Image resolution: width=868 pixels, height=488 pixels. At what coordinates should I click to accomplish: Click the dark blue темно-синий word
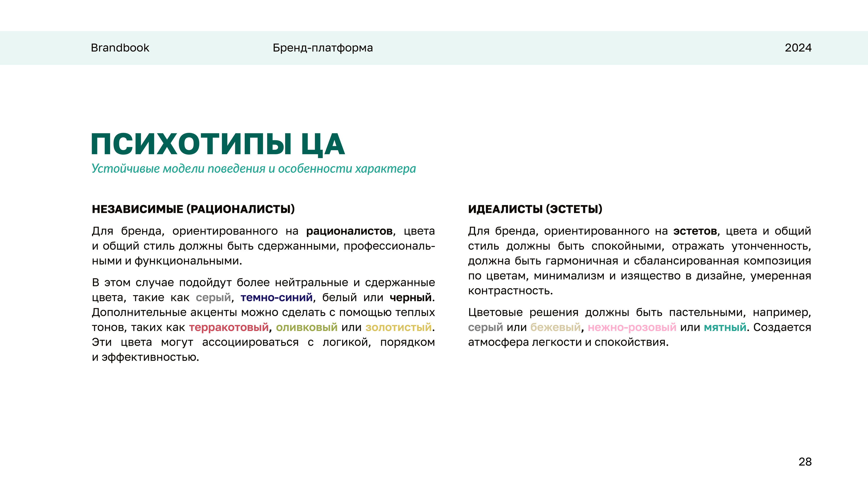click(x=276, y=298)
